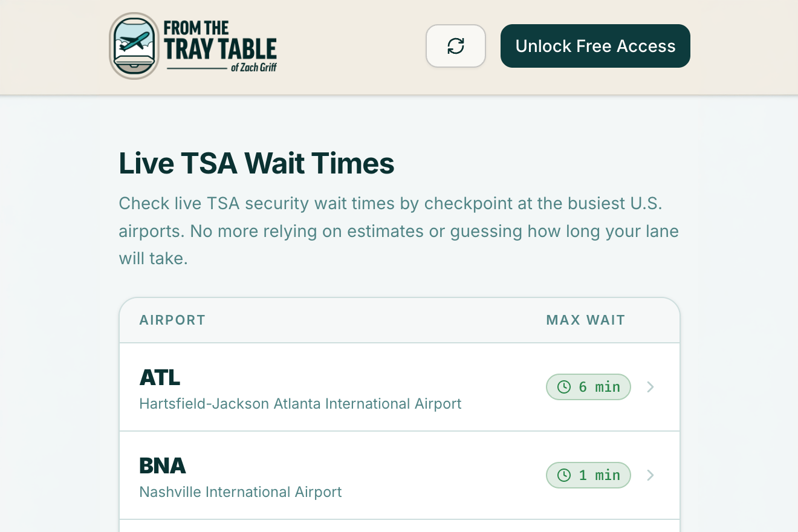The width and height of the screenshot is (798, 532).
Task: Click the airplane window logo icon
Action: (134, 46)
